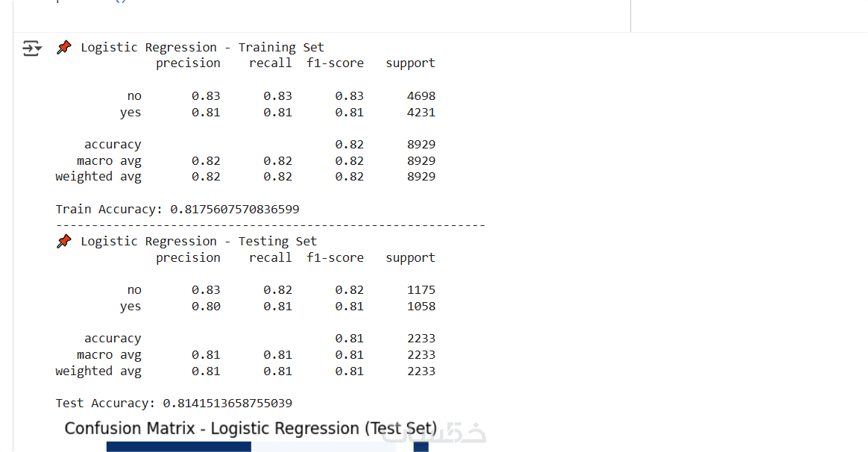
Task: Click the testing set support value 1175
Action: 421,290
